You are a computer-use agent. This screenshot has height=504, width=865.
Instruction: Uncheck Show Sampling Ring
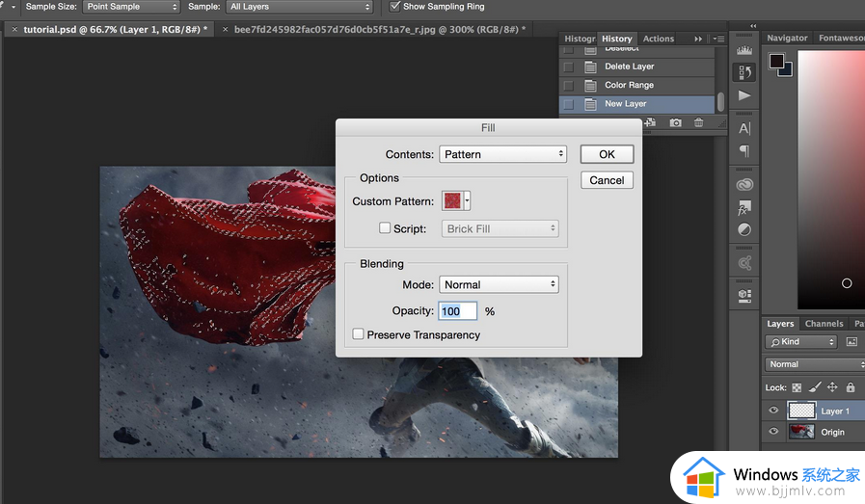pyautogui.click(x=394, y=7)
